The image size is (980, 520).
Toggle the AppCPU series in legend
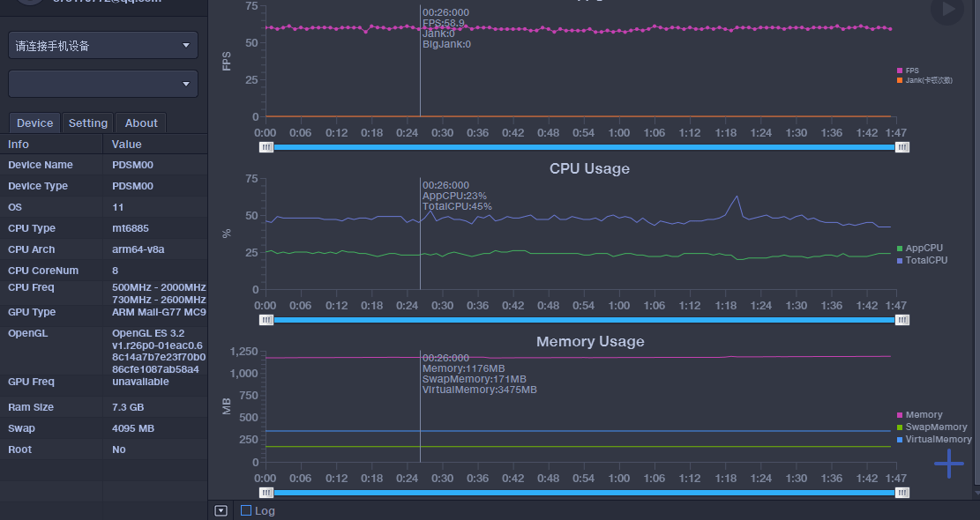923,249
